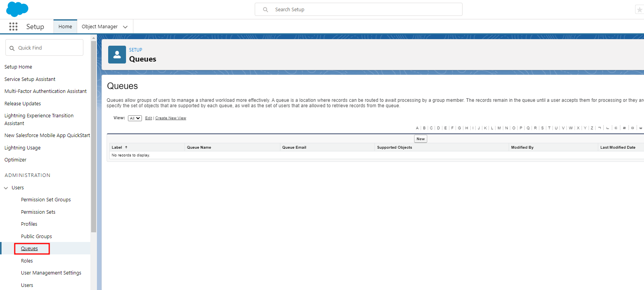Filter the queue list by Korean letter ㄱ
Screen dimensions: 644x290
point(599,128)
